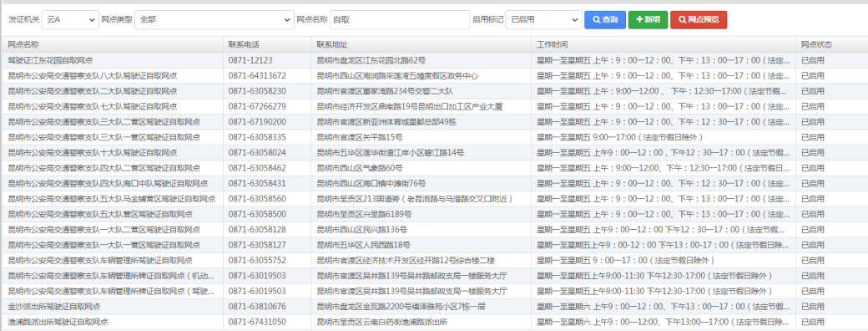The height and width of the screenshot is (331, 868).
Task: Click phone number 0871-67190200
Action: 257,122
